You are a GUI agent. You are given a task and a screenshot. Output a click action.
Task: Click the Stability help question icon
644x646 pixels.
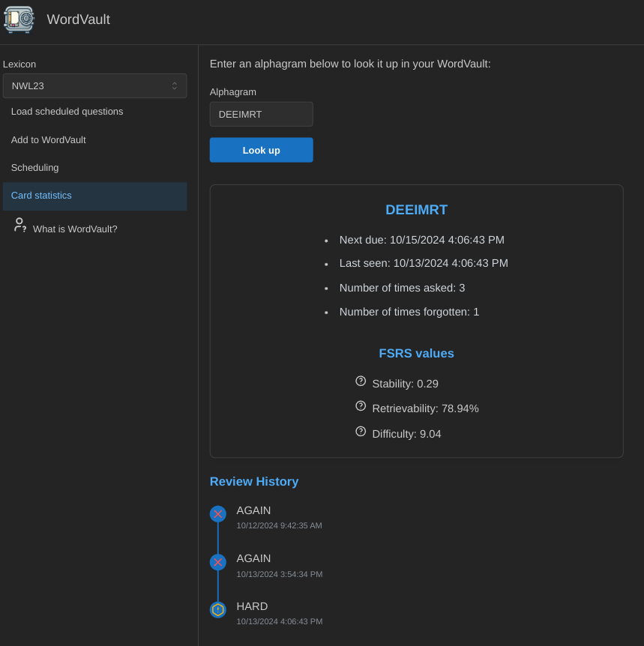pyautogui.click(x=361, y=381)
